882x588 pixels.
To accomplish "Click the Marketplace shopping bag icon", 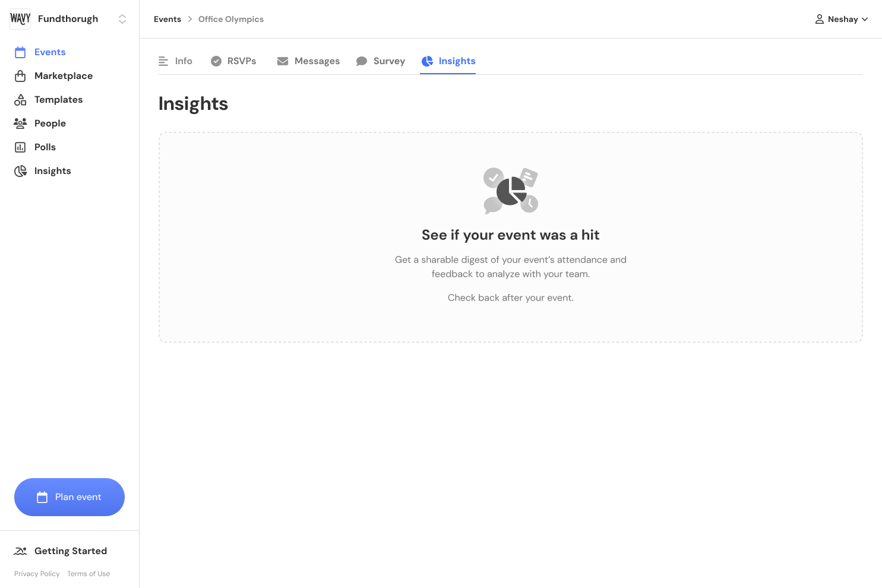I will pos(20,76).
